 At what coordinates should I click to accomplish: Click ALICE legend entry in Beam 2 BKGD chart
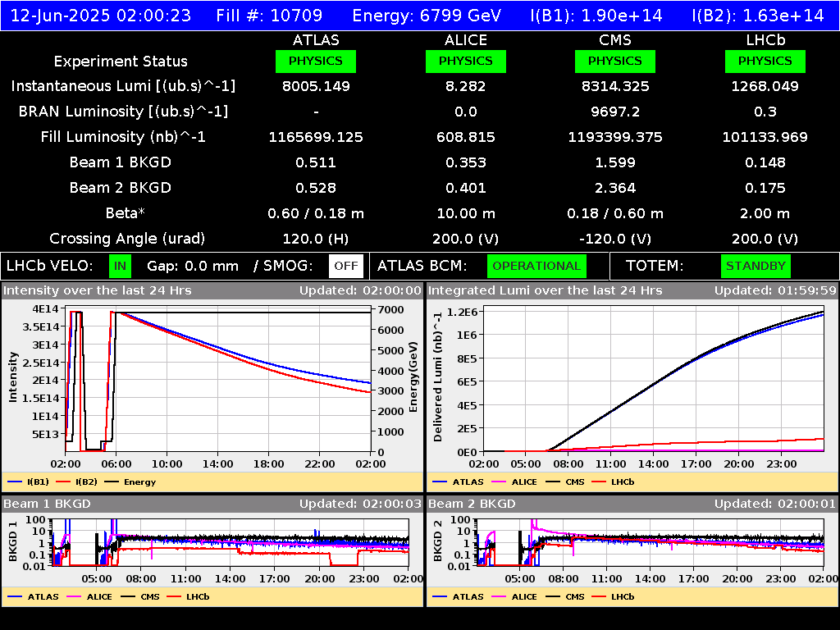tap(514, 596)
